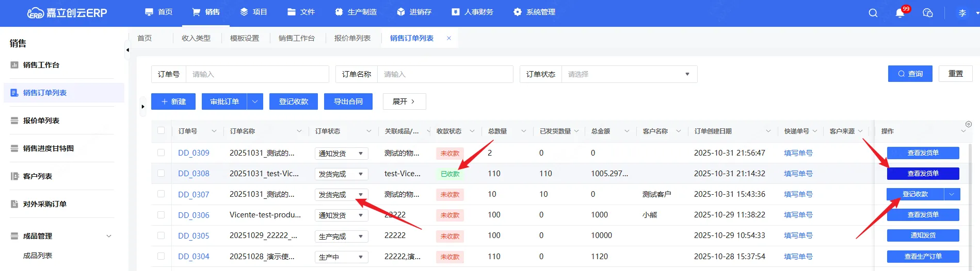Switch to the 报价单列表 tab

352,38
